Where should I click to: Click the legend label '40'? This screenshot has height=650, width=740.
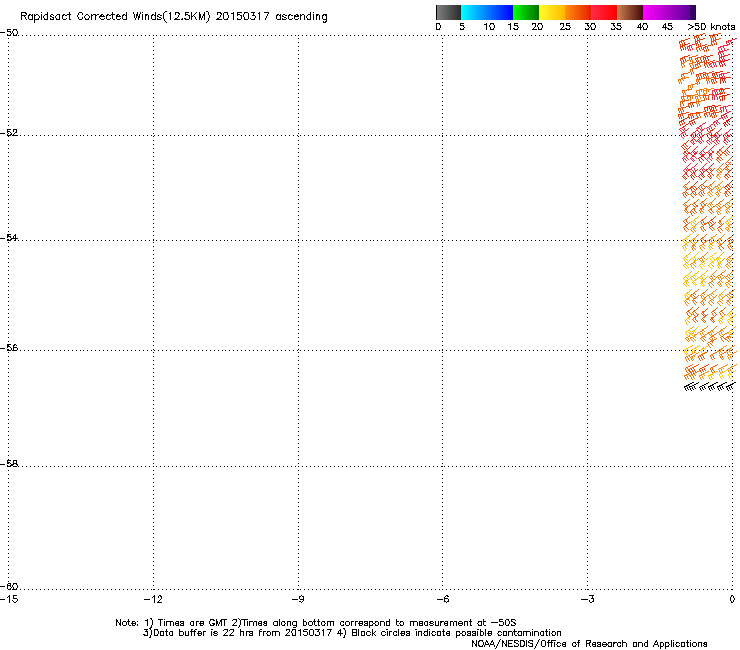642,27
